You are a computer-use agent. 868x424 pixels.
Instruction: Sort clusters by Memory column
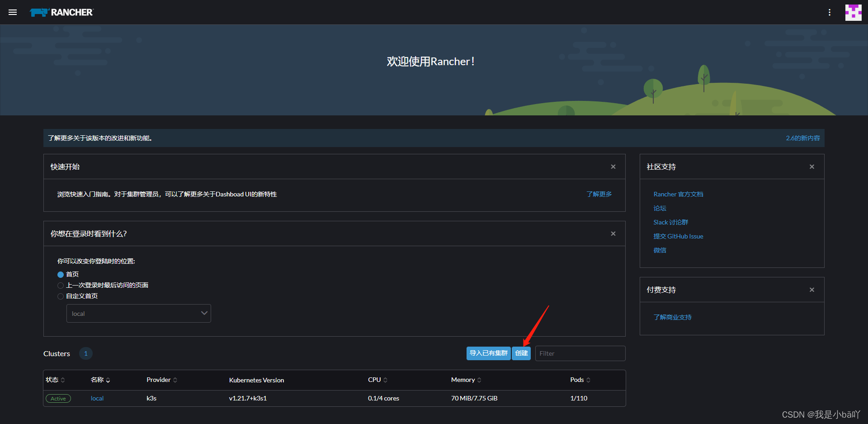coord(466,380)
